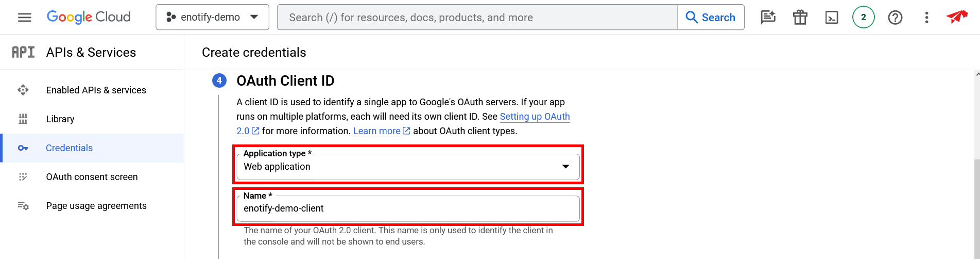Viewport: 980px width, 259px height.
Task: Open notifications badge showing 2
Action: (863, 18)
